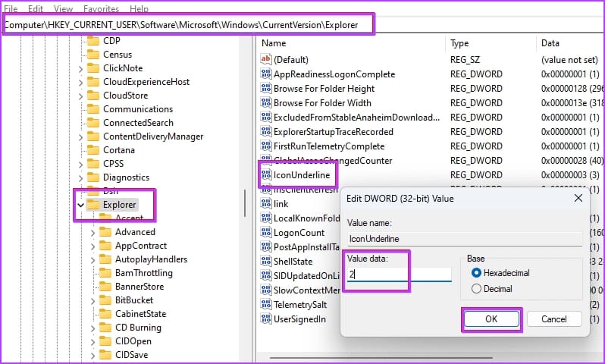Open the View menu
This screenshot has height=364, width=605.
click(x=63, y=8)
